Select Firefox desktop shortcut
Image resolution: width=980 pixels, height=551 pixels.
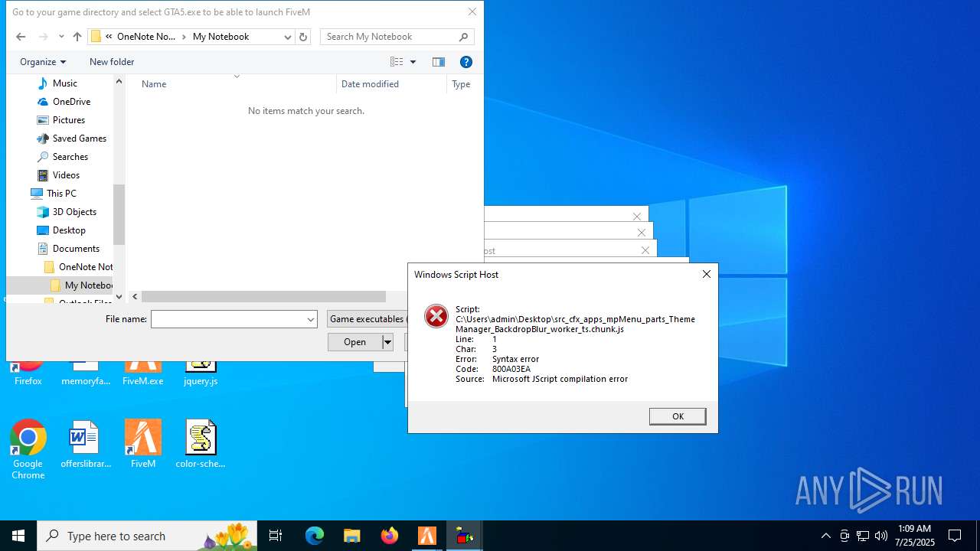click(28, 374)
